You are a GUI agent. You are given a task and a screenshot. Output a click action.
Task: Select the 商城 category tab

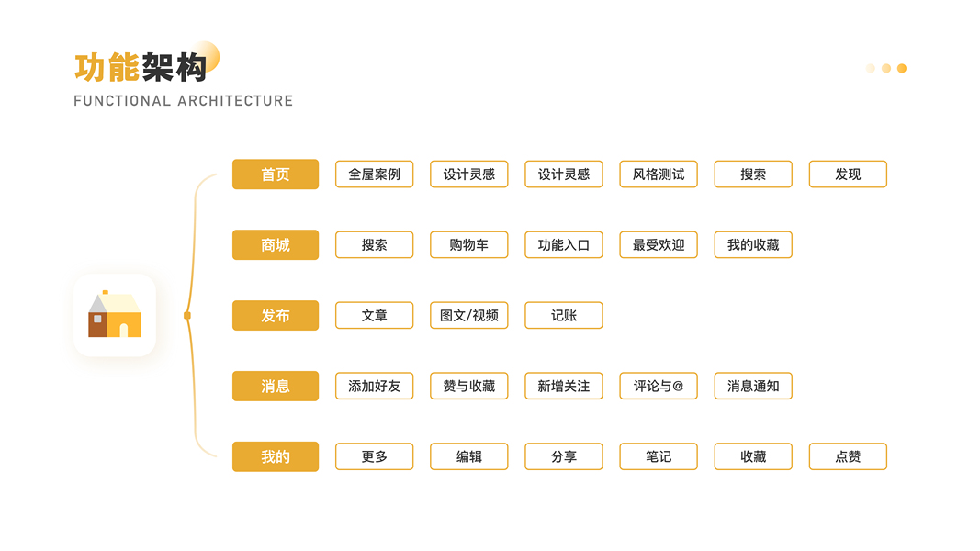click(x=276, y=245)
